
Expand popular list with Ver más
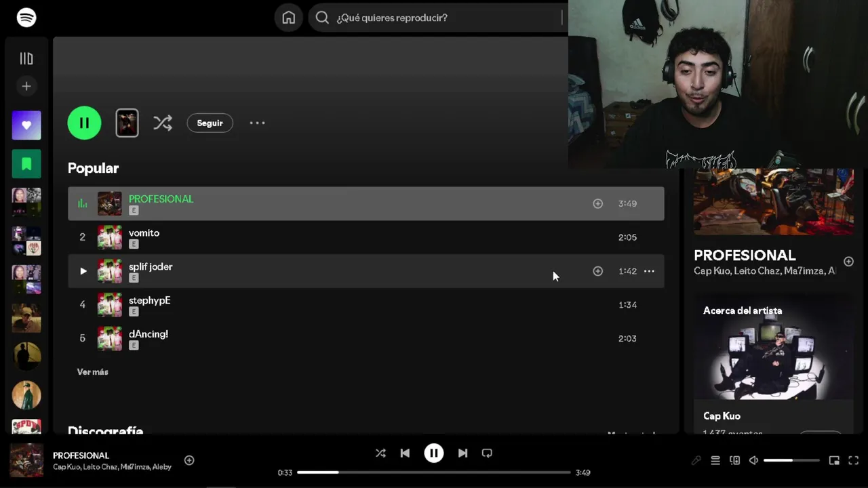92,372
